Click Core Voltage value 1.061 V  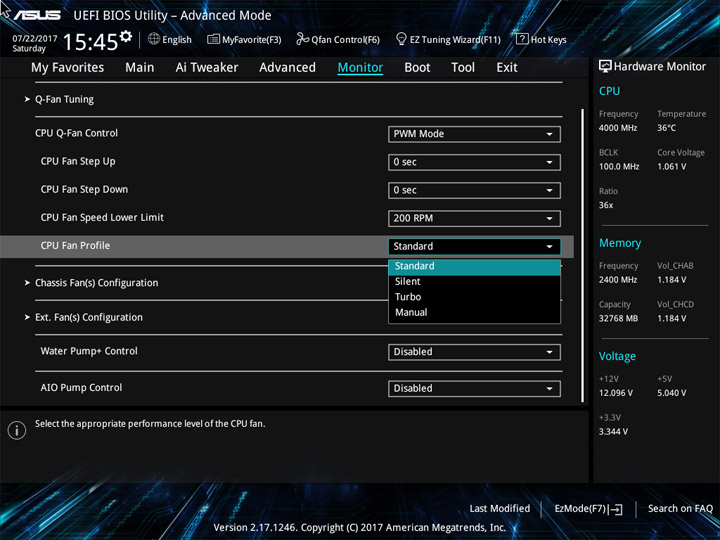(671, 167)
